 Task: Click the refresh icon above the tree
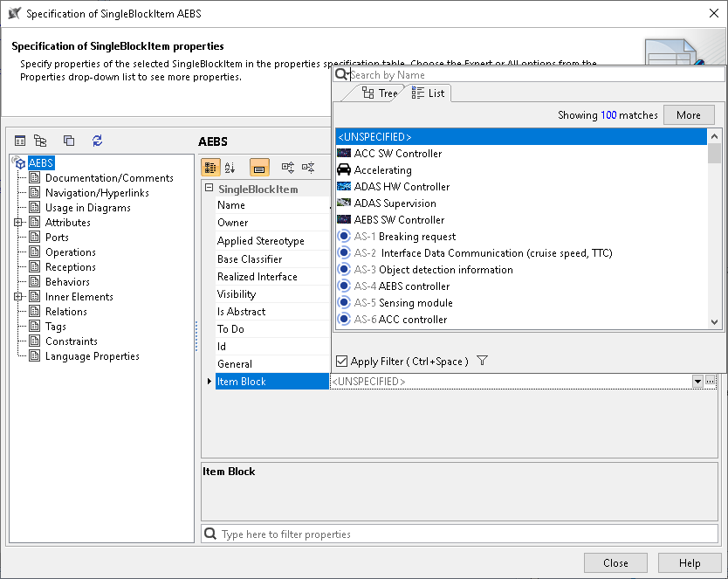click(97, 141)
